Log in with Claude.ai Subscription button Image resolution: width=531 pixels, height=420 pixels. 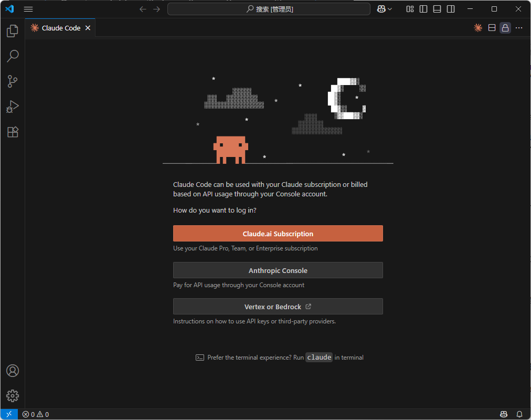tap(278, 234)
